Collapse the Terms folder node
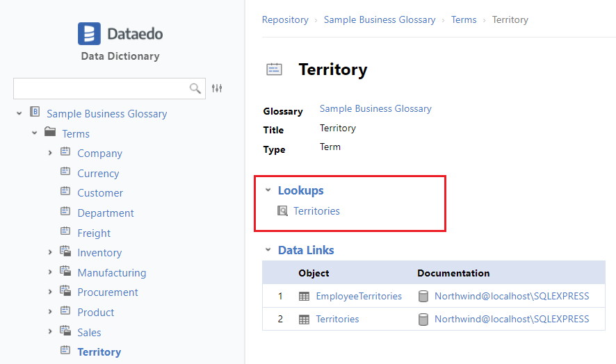 (34, 133)
